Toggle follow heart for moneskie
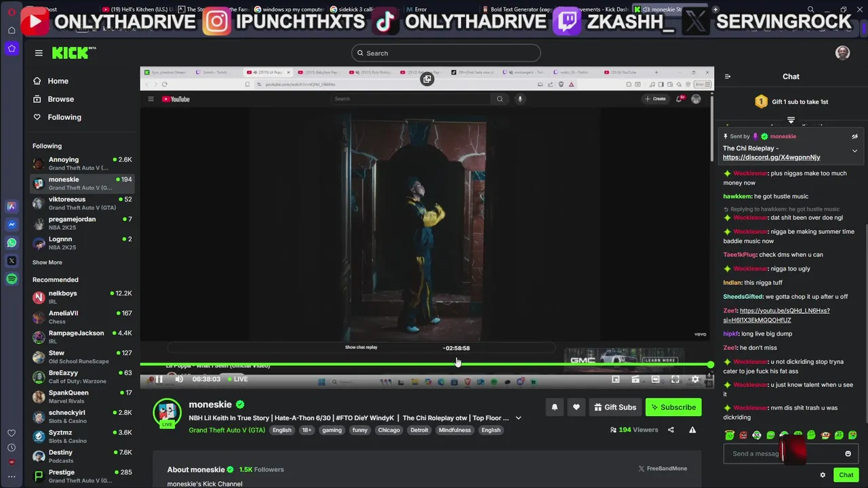Image resolution: width=868 pixels, height=488 pixels. pos(576,407)
